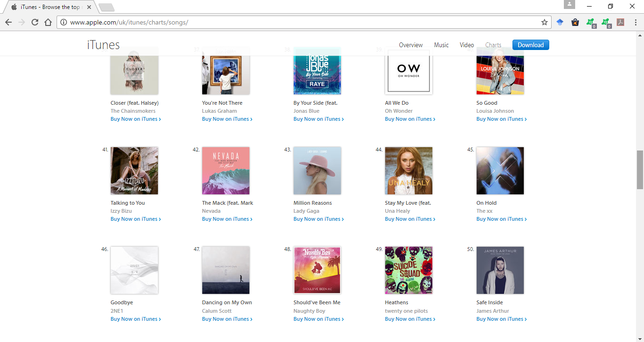Buy By Your Side on iTunes
The width and height of the screenshot is (644, 342).
coord(319,119)
